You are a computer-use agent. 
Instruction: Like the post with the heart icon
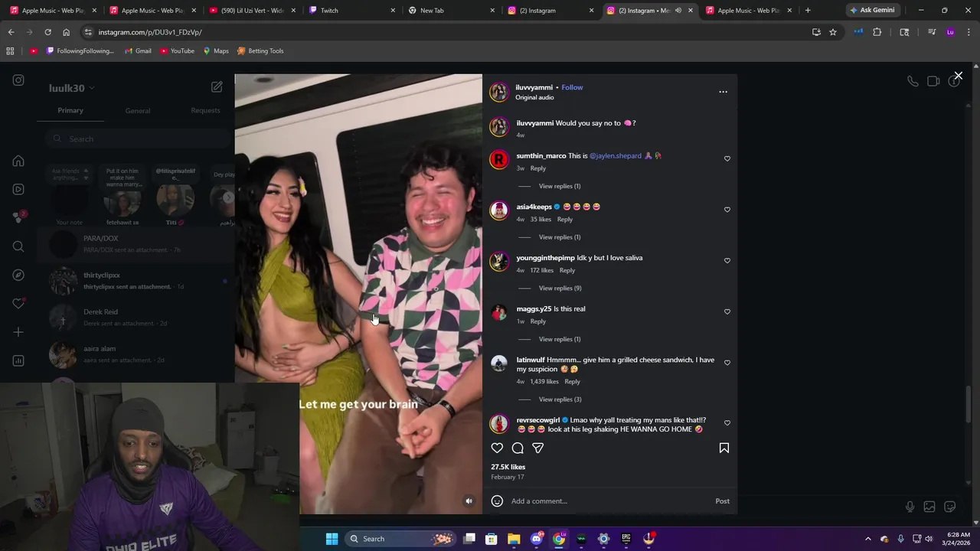point(498,448)
